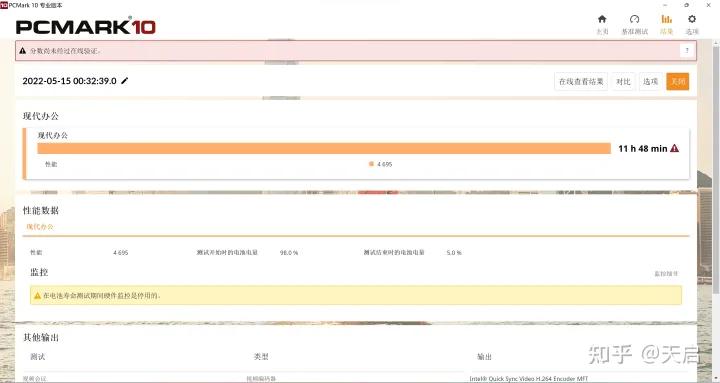Open the 监控细节 link
The image size is (720, 383).
click(x=666, y=274)
